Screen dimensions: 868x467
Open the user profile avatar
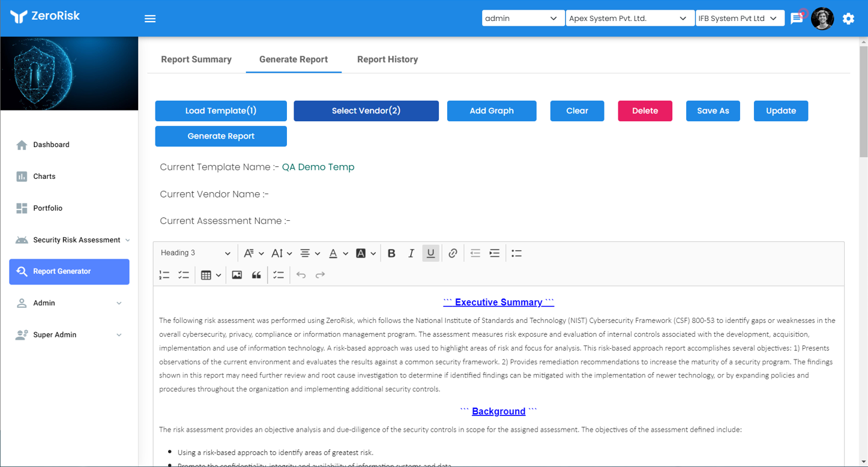point(822,19)
